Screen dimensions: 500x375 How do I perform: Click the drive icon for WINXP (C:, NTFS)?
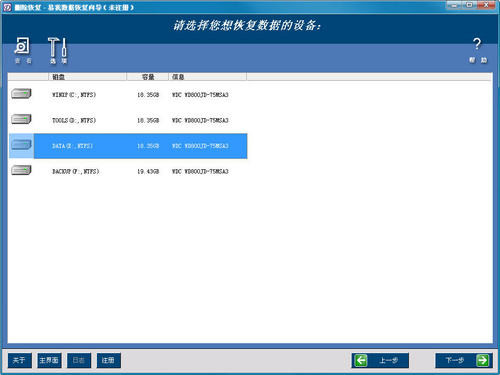(x=21, y=94)
